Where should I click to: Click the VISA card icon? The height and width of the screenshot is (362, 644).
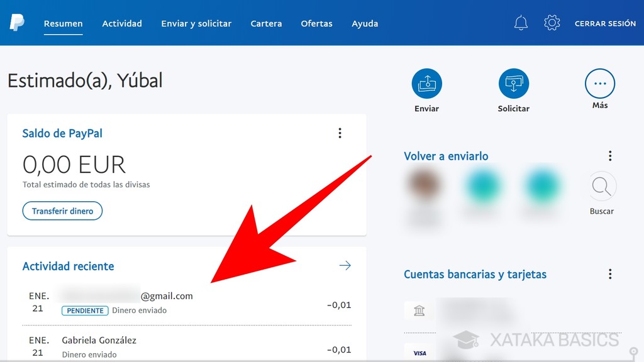point(419,353)
